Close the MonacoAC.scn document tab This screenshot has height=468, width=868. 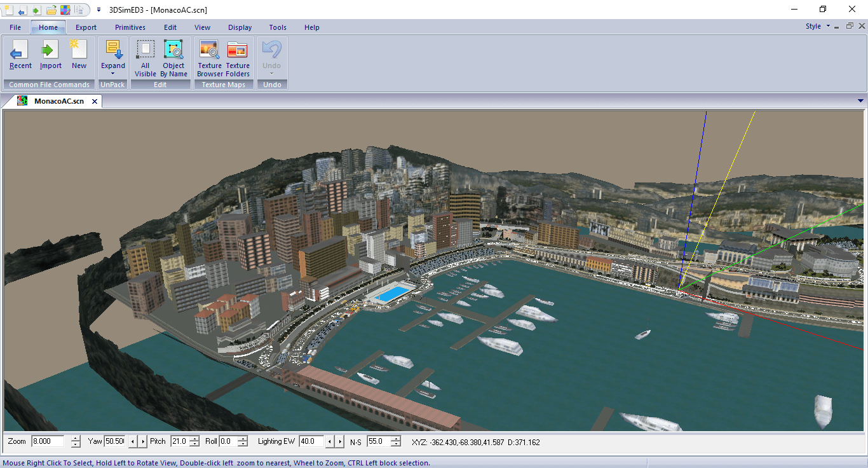pyautogui.click(x=95, y=101)
